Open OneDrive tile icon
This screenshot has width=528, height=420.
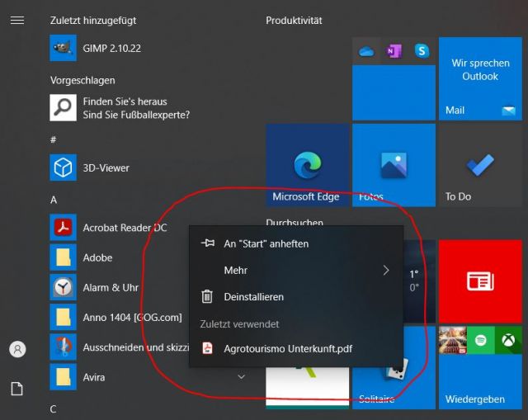(366, 51)
